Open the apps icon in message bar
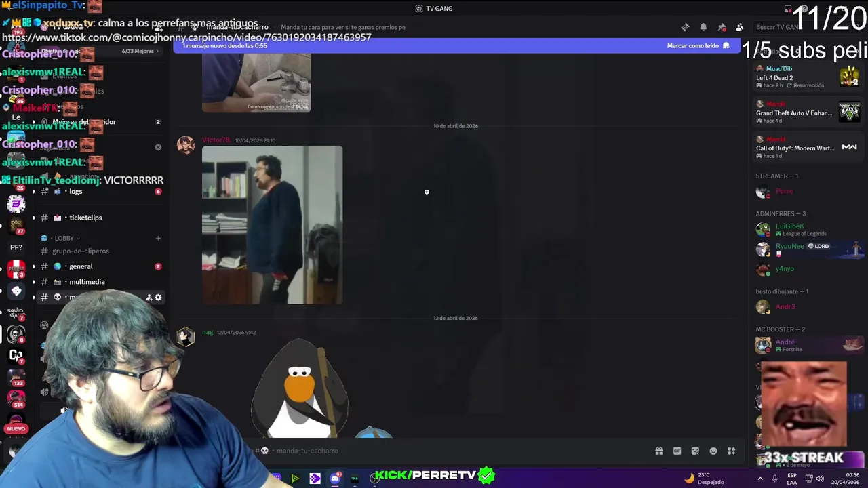Screen dimensions: 868x488 (731, 451)
